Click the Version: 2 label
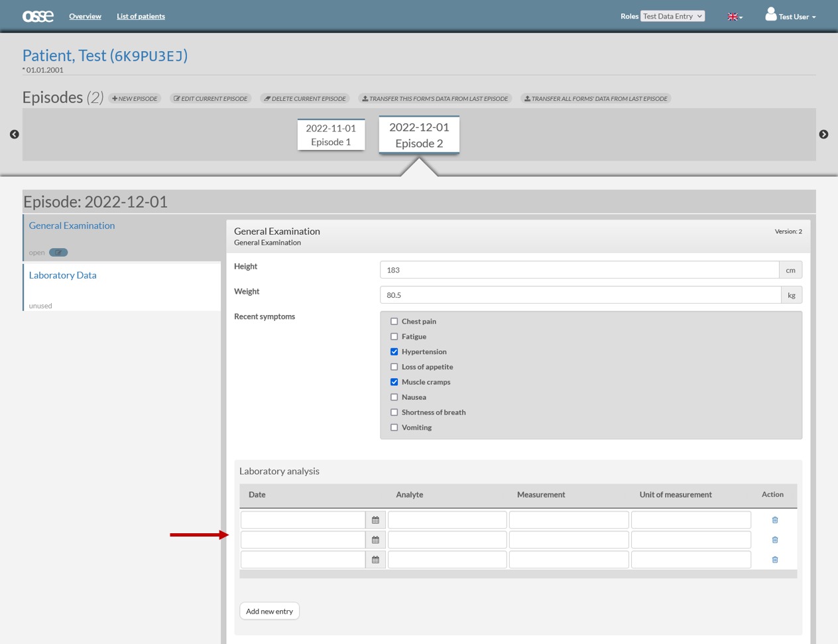The height and width of the screenshot is (644, 838). point(788,231)
